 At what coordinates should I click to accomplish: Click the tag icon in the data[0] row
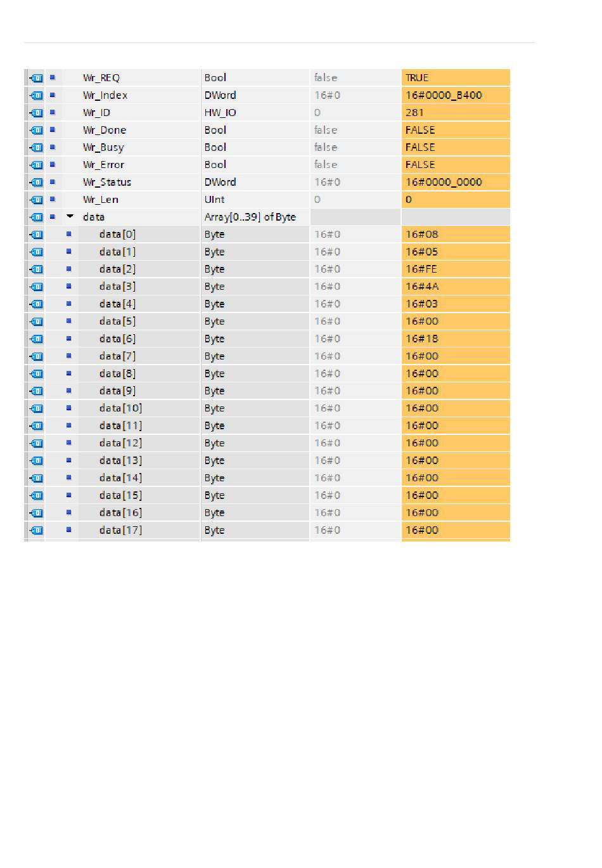coord(36,235)
